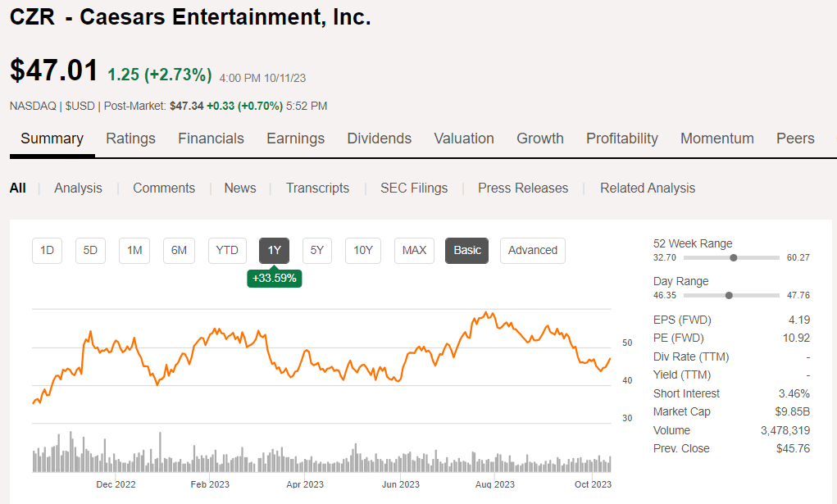The height and width of the screenshot is (504, 837).
Task: Set chart range to 6M
Action: pos(178,250)
